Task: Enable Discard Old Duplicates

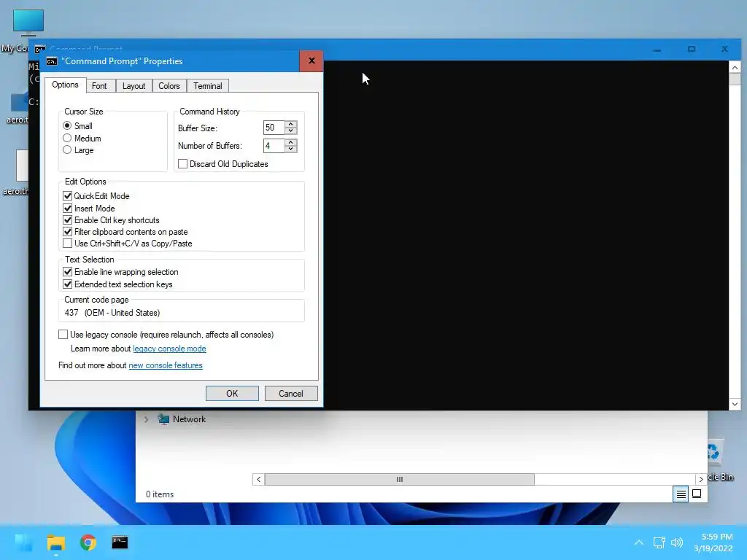Action: pyautogui.click(x=182, y=164)
